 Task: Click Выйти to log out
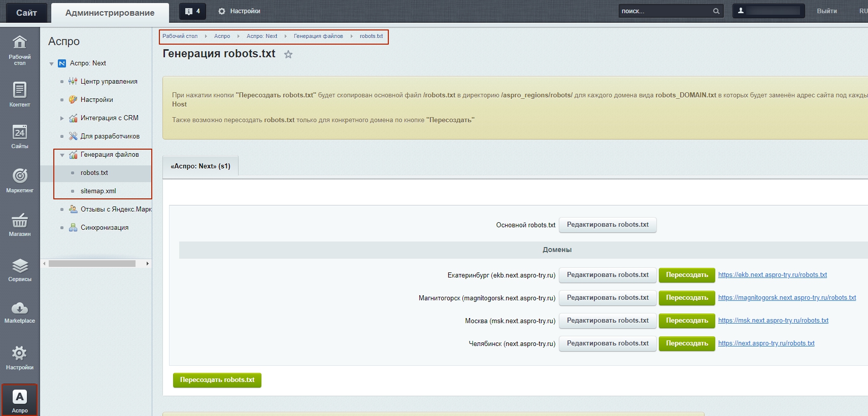click(x=827, y=11)
